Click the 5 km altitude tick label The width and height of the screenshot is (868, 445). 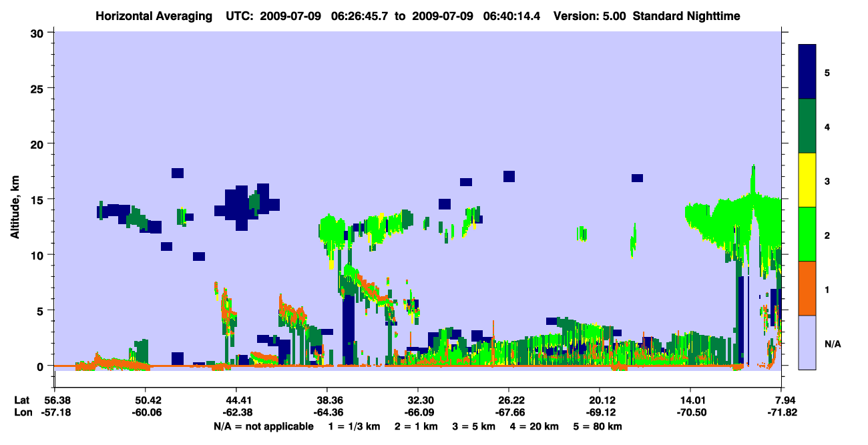click(41, 310)
